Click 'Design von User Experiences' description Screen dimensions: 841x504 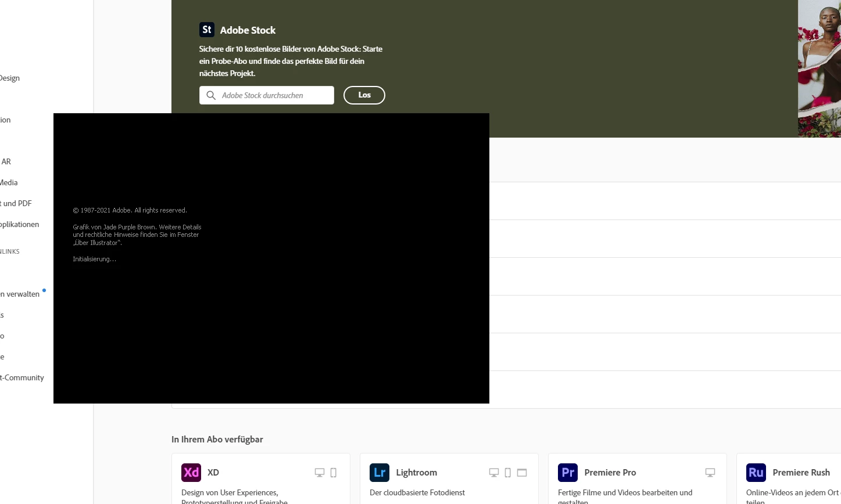pyautogui.click(x=230, y=492)
